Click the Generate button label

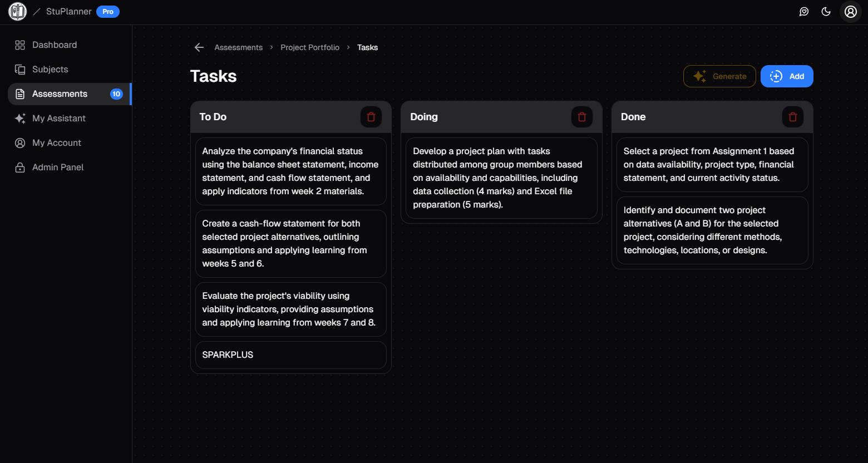(x=729, y=76)
